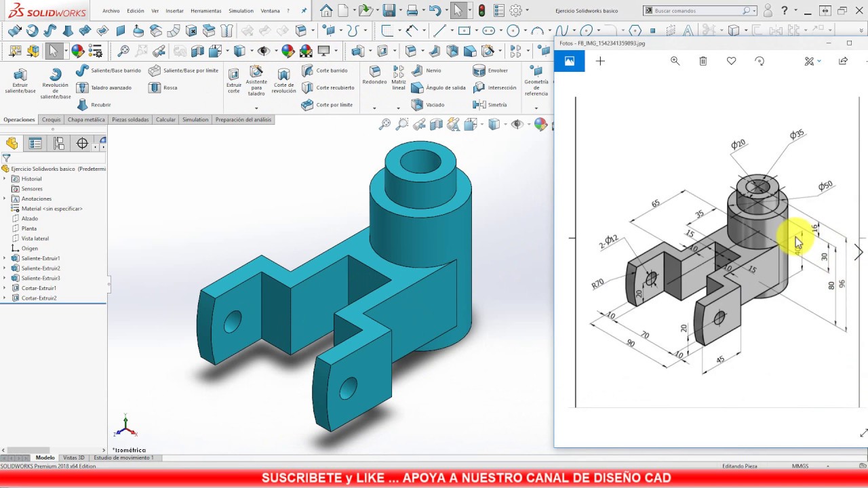This screenshot has width=868, height=488.
Task: Choose Saliente/Base barrido tool
Action: pos(108,70)
